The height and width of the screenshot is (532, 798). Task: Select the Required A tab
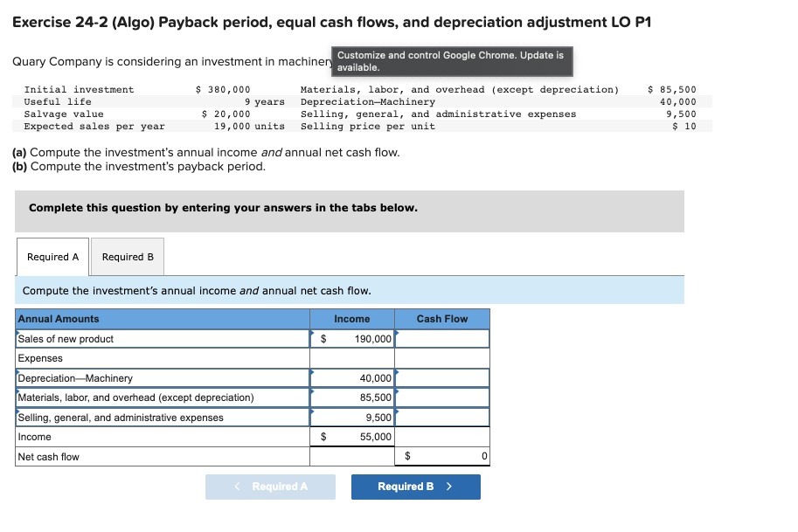(x=51, y=256)
